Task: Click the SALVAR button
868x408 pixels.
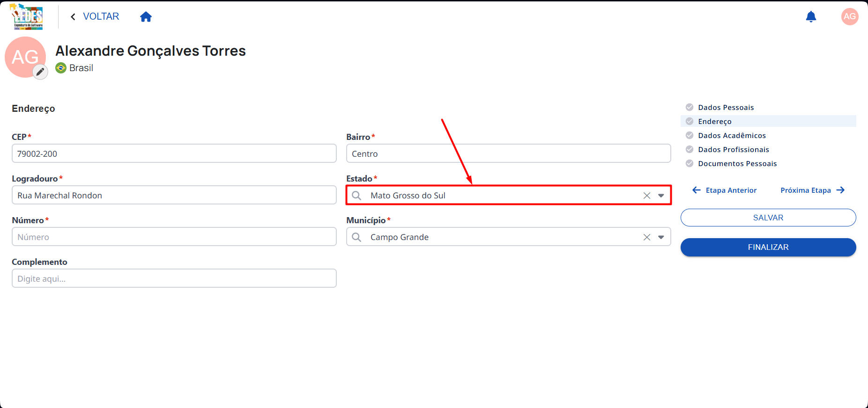Action: 768,218
